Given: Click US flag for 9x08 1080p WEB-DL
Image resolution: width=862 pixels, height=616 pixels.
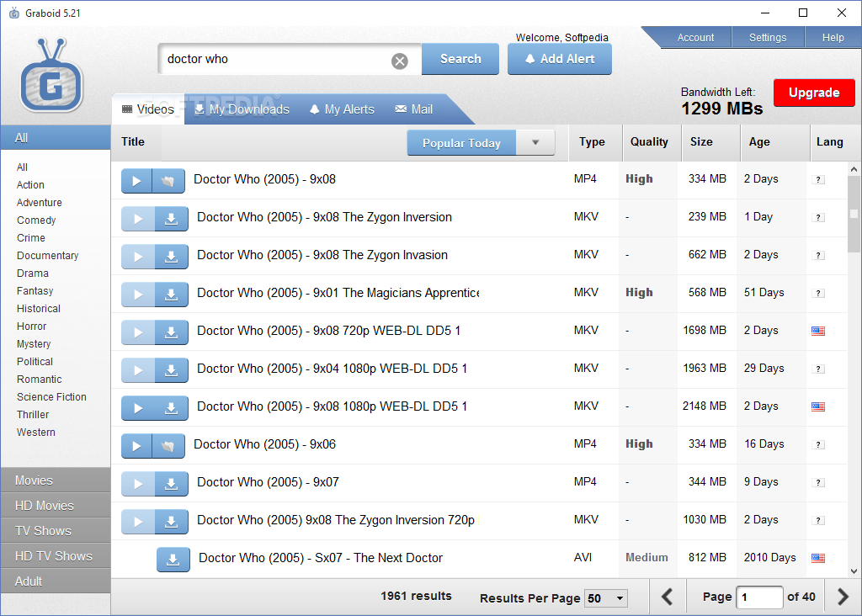Looking at the screenshot, I should click(x=818, y=406).
